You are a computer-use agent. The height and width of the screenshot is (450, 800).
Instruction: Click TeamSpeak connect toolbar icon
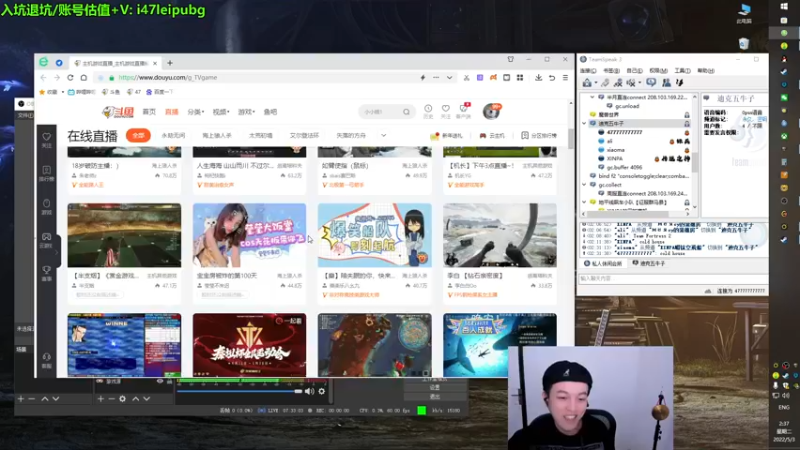point(587,83)
